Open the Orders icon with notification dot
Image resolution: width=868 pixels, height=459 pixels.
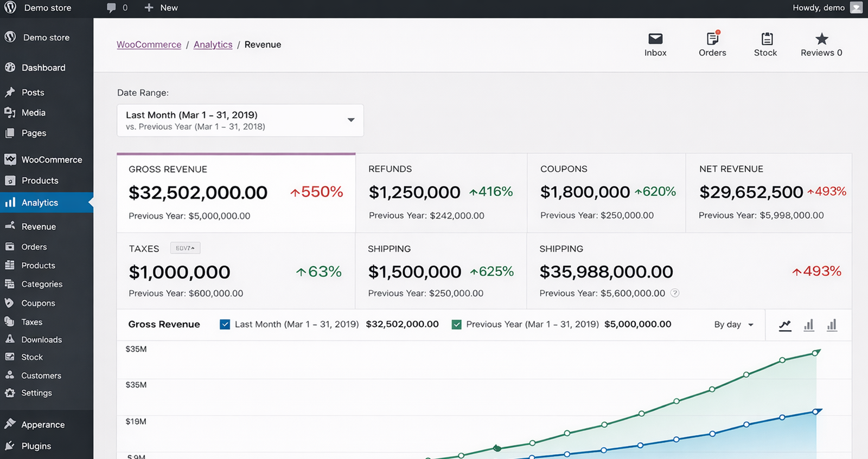(x=712, y=39)
